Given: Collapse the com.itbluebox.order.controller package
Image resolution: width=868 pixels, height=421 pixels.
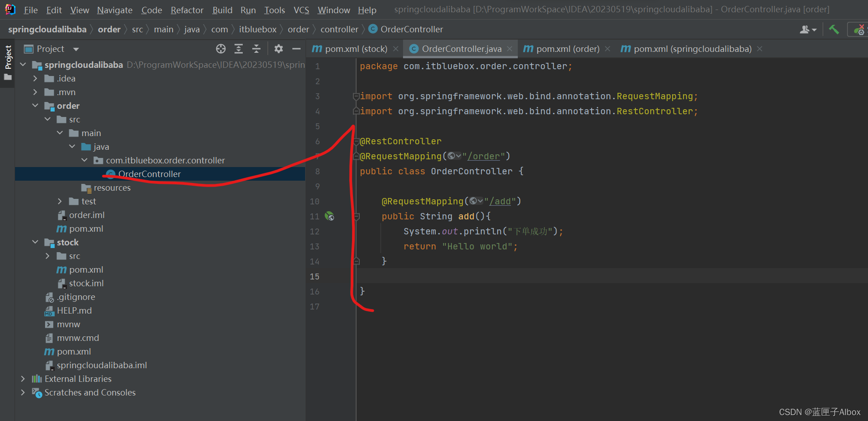Looking at the screenshot, I should [x=85, y=160].
